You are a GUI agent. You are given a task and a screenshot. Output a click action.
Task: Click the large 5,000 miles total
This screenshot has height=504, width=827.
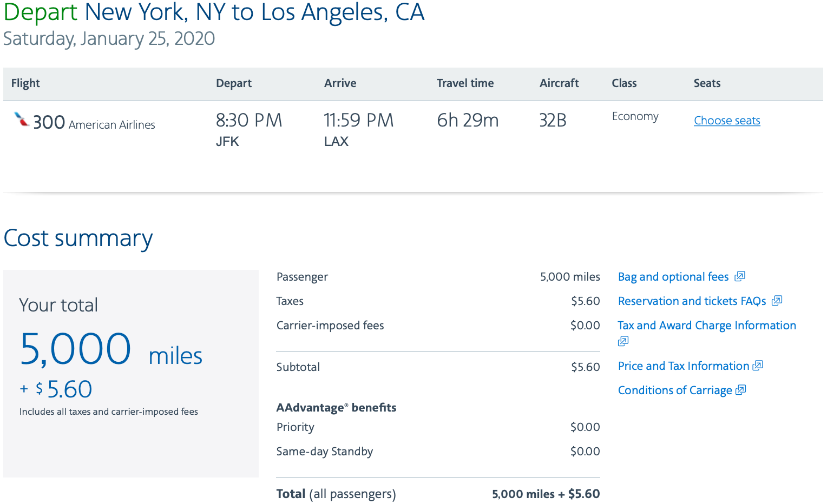pyautogui.click(x=111, y=349)
